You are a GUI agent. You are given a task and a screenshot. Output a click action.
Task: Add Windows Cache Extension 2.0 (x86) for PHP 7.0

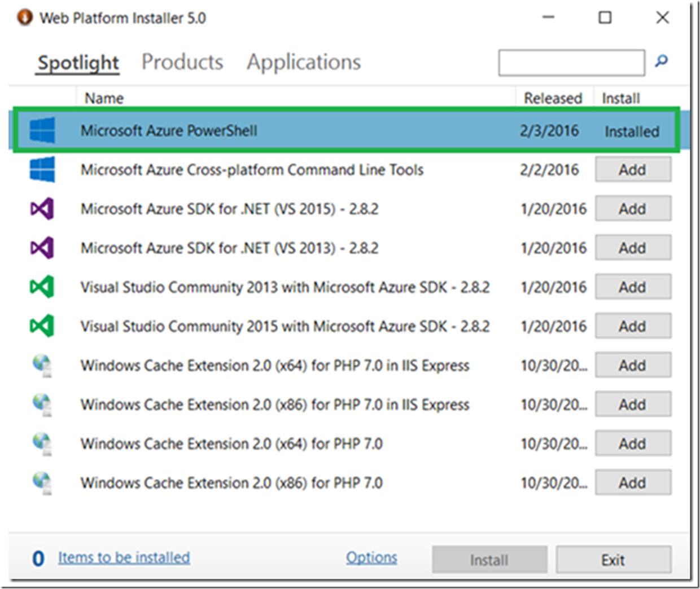pos(633,483)
